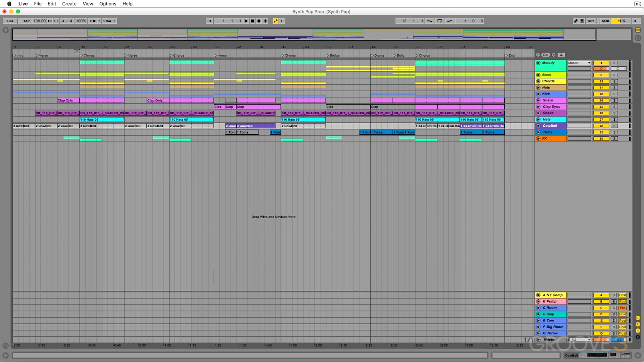Viewport: 644px width, 362px height.
Task: Adjust the Melody track volume slider
Action: [x=601, y=69]
